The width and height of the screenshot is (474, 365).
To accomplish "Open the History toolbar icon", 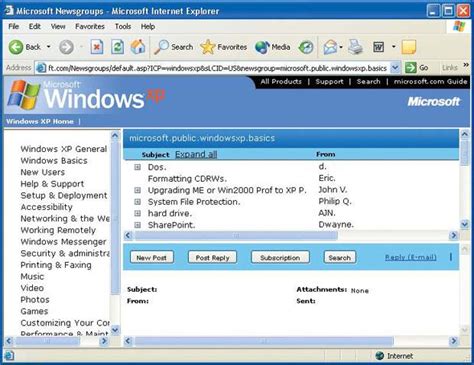I will click(306, 47).
